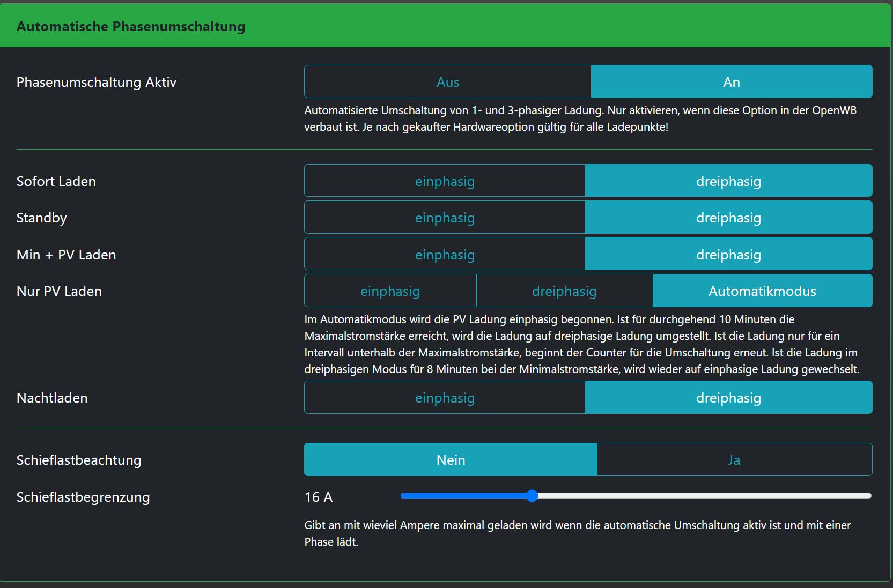
Task: Click the 16 A value display
Action: tap(319, 497)
